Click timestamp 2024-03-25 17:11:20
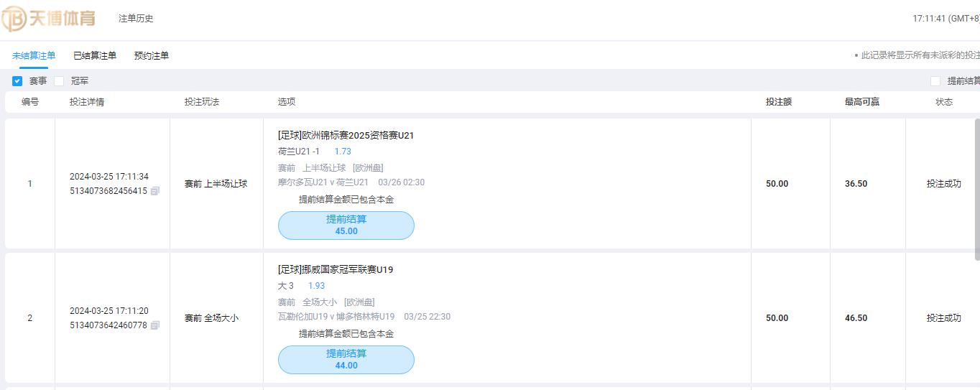The image size is (980, 390). [x=109, y=311]
